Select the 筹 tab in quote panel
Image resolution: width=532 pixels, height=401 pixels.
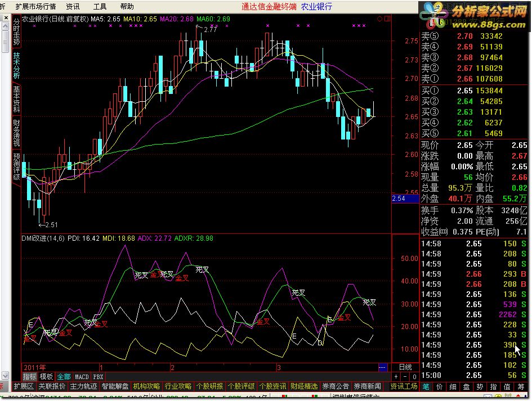(521, 387)
